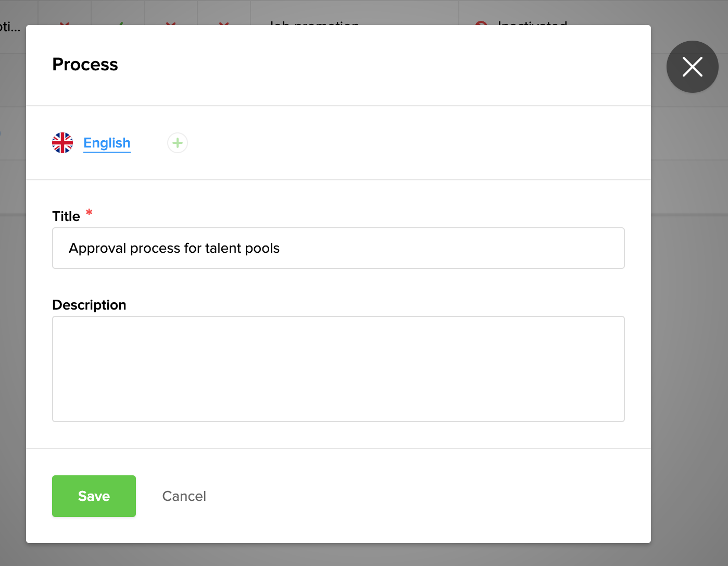Image resolution: width=728 pixels, height=566 pixels.
Task: Add a new language with the plus icon
Action: (x=177, y=142)
